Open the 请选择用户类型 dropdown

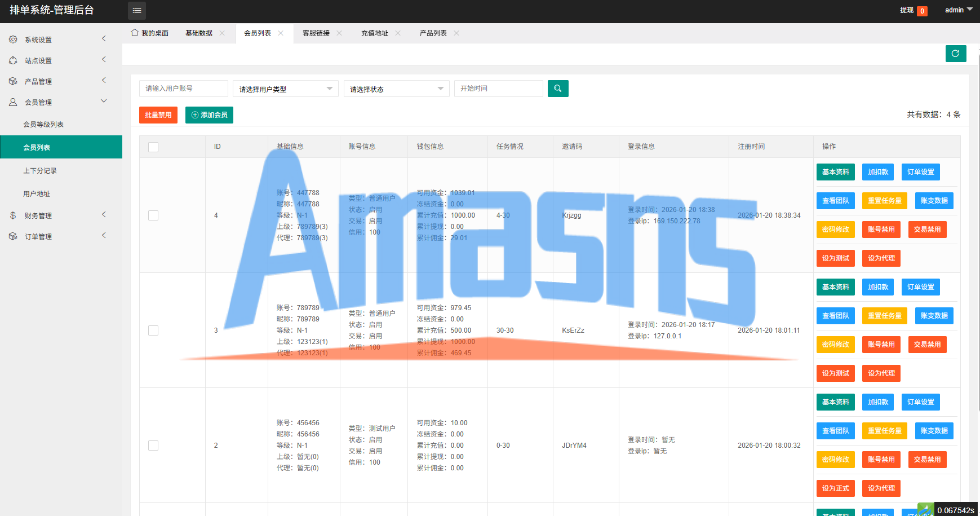[x=286, y=89]
